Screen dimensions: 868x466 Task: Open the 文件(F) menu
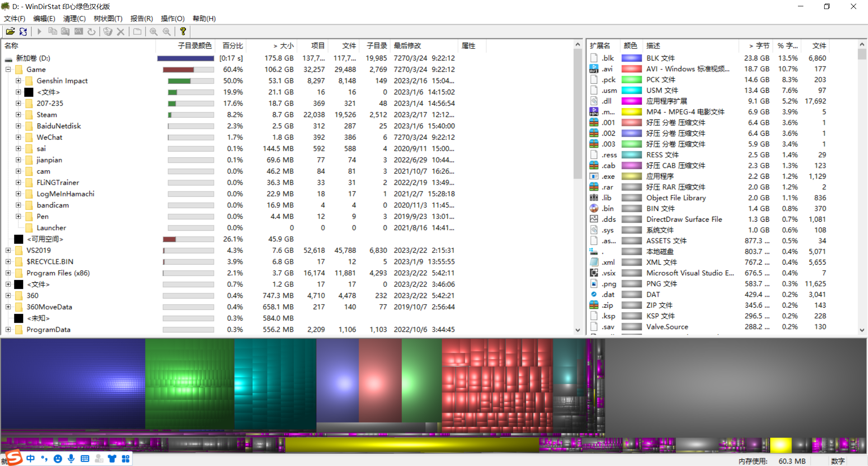coord(14,19)
